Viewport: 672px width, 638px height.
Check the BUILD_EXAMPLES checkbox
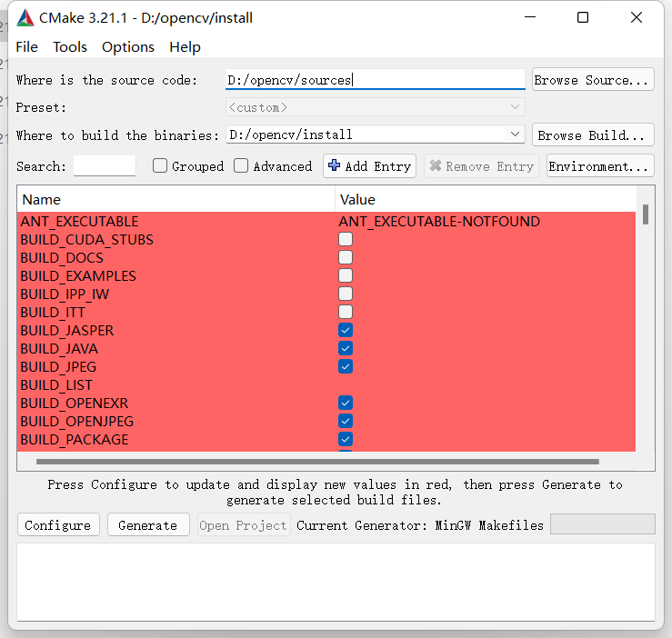pyautogui.click(x=346, y=275)
